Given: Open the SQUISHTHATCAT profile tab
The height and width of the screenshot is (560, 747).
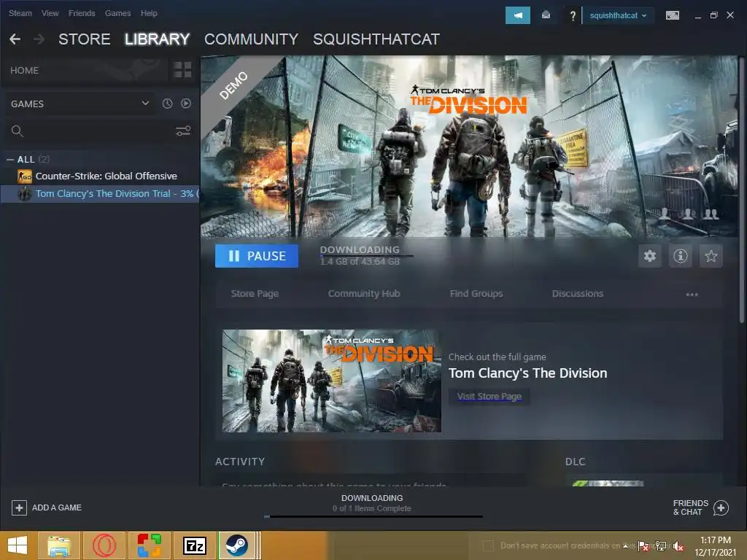Looking at the screenshot, I should [376, 39].
